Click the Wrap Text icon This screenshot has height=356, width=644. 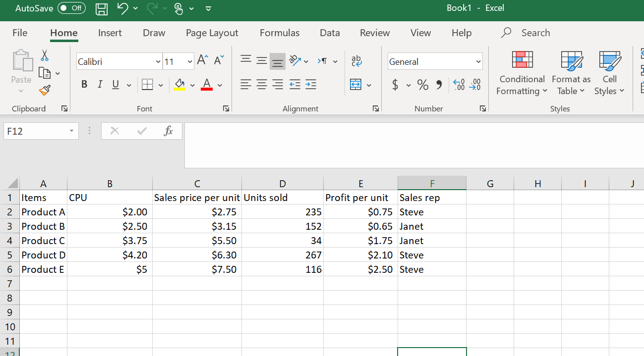click(356, 60)
